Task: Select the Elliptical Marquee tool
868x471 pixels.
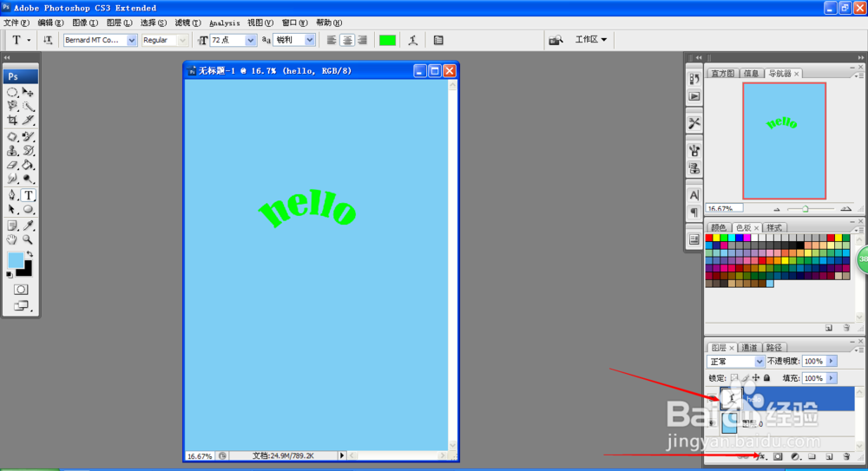Action: pos(12,93)
